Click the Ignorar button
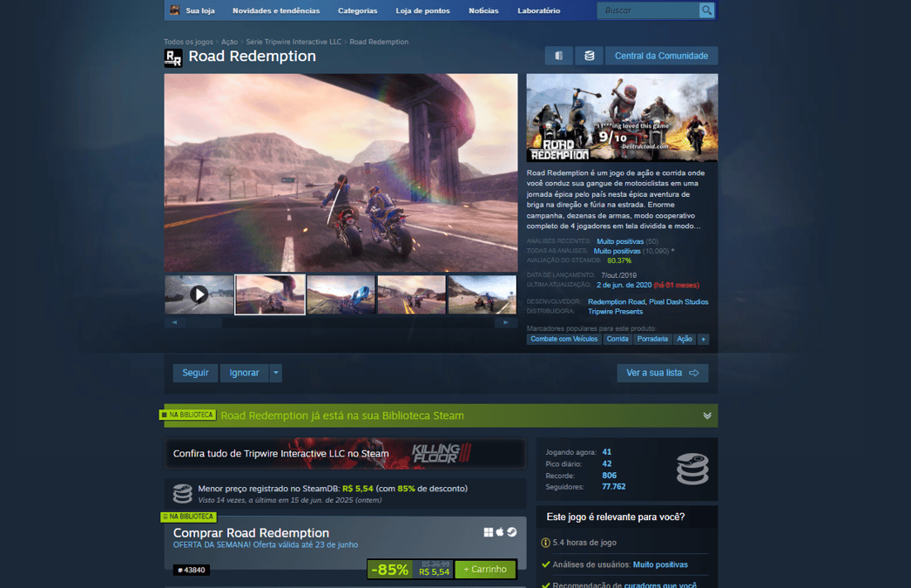 tap(244, 373)
